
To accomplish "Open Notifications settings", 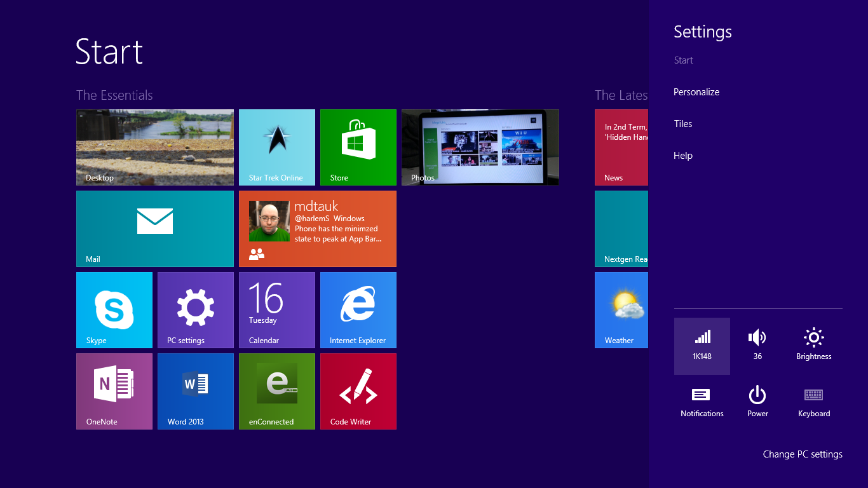I will (702, 400).
